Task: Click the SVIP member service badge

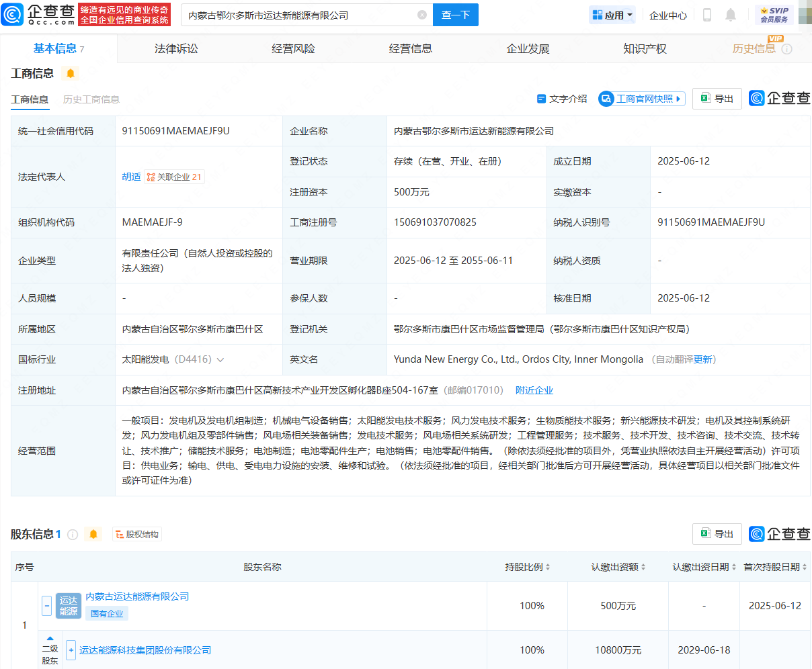Action: 774,15
